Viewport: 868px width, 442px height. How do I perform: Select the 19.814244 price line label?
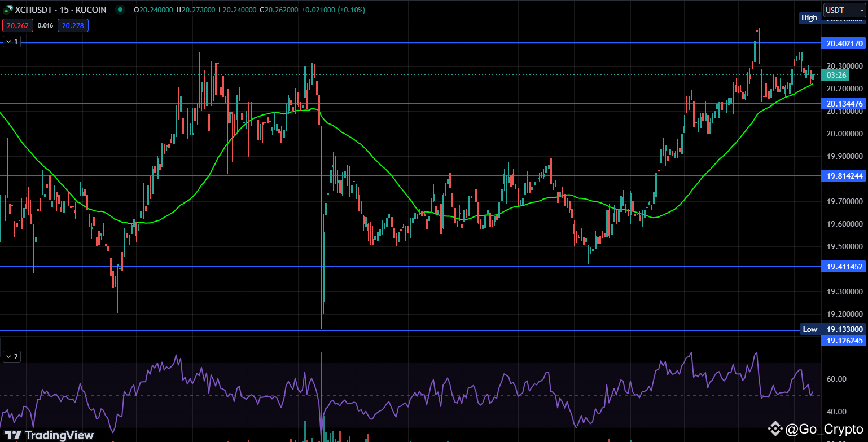844,176
